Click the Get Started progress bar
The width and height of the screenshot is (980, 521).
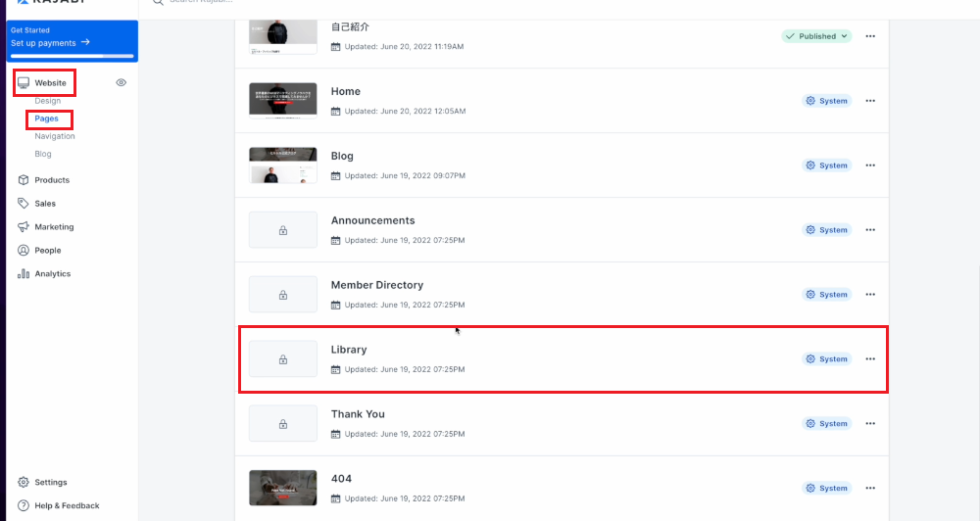(72, 56)
